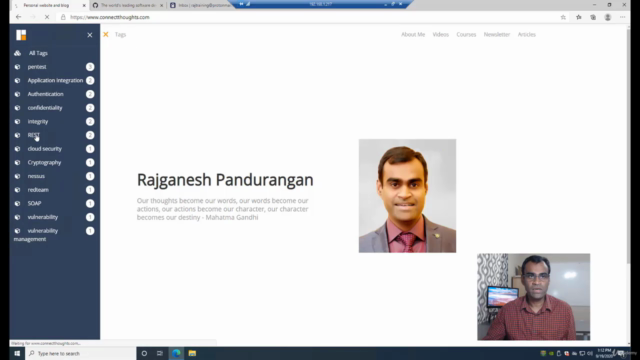The image size is (640, 360).
Task: Click the tag icon beside integrity
Action: pyautogui.click(x=17, y=121)
